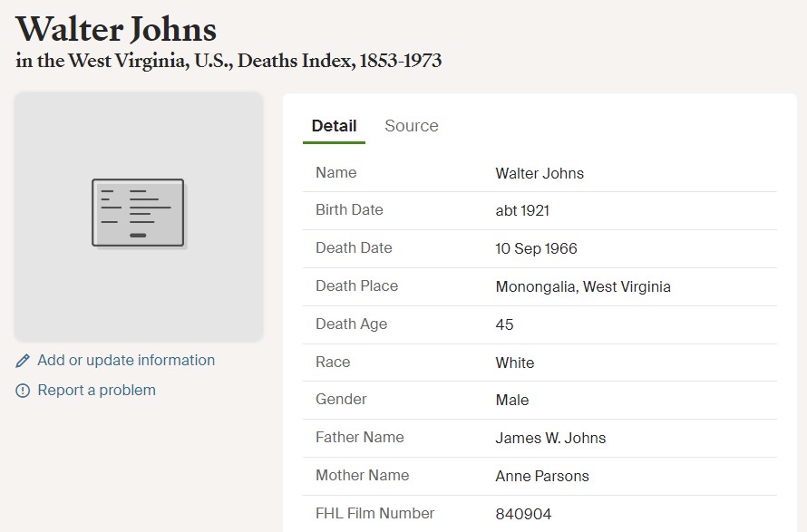Click the report problem exclamation icon
Viewport: 807px width, 532px height.
click(x=23, y=391)
